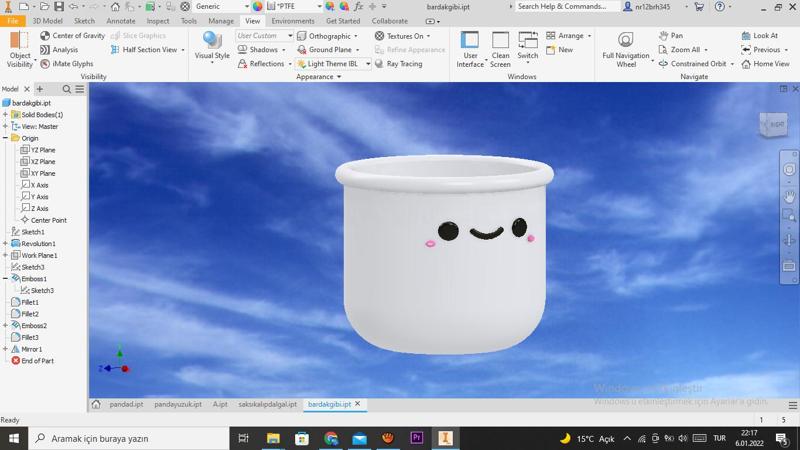This screenshot has height=450, width=800.
Task: Open the Visual Style gallery
Action: (212, 47)
